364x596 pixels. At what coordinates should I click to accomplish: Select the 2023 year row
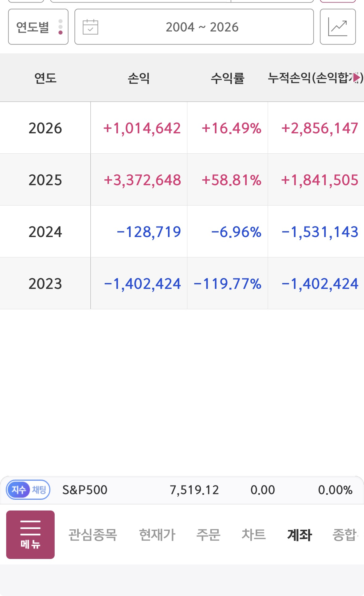tap(182, 283)
